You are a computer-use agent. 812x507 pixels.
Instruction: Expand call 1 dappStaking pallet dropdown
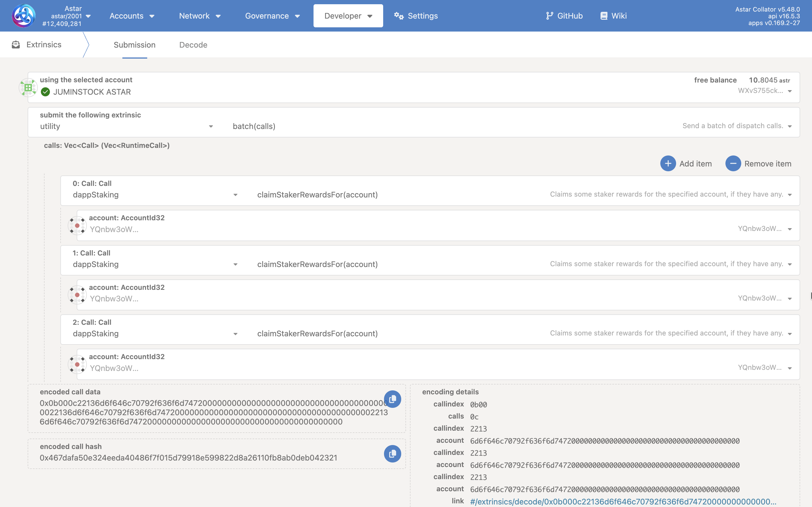[x=235, y=264]
